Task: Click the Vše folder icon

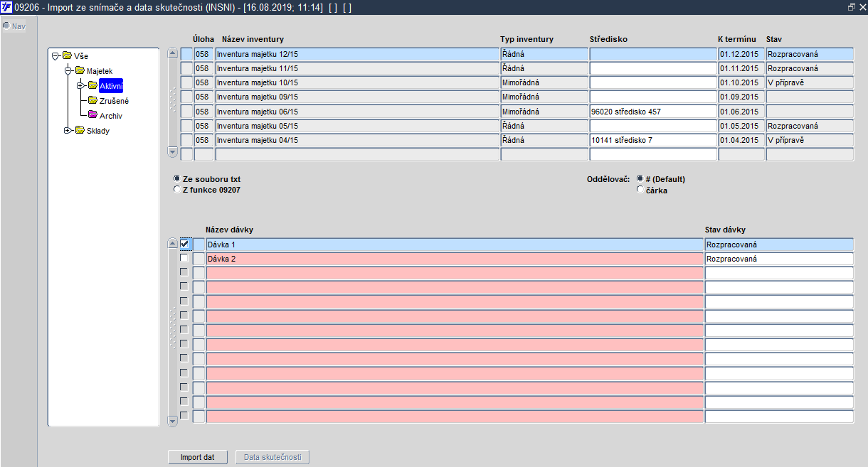Action: coord(66,56)
